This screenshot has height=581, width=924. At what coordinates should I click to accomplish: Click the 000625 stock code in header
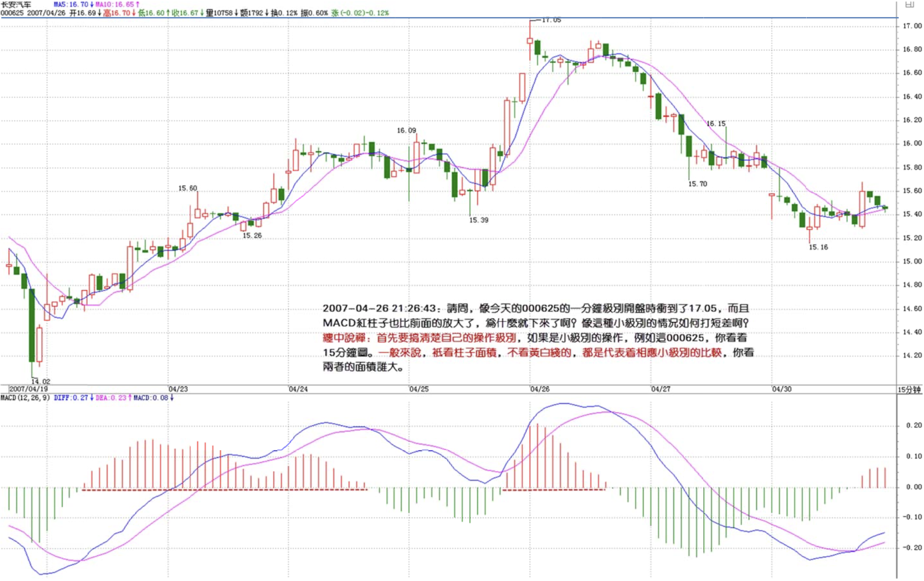coord(12,13)
